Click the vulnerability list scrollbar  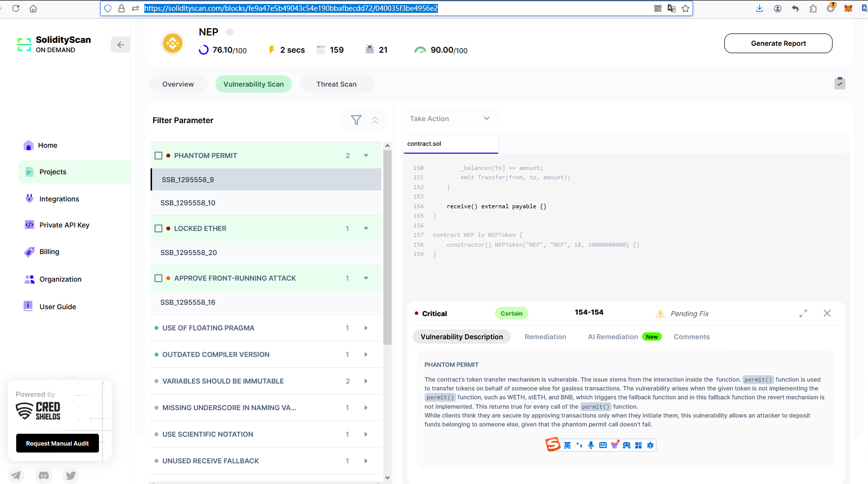pos(387,246)
